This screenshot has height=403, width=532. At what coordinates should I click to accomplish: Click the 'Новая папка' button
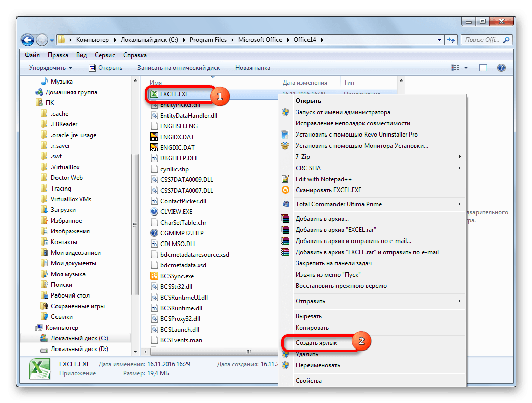click(x=253, y=68)
